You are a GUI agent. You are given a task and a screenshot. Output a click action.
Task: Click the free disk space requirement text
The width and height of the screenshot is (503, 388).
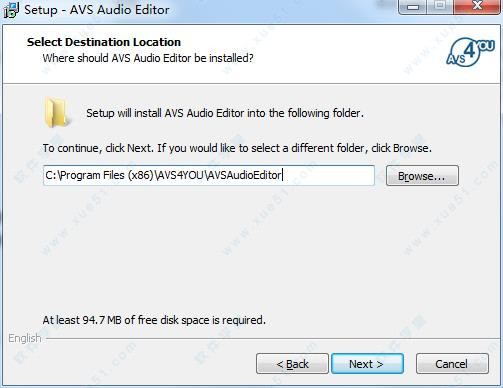pos(154,320)
